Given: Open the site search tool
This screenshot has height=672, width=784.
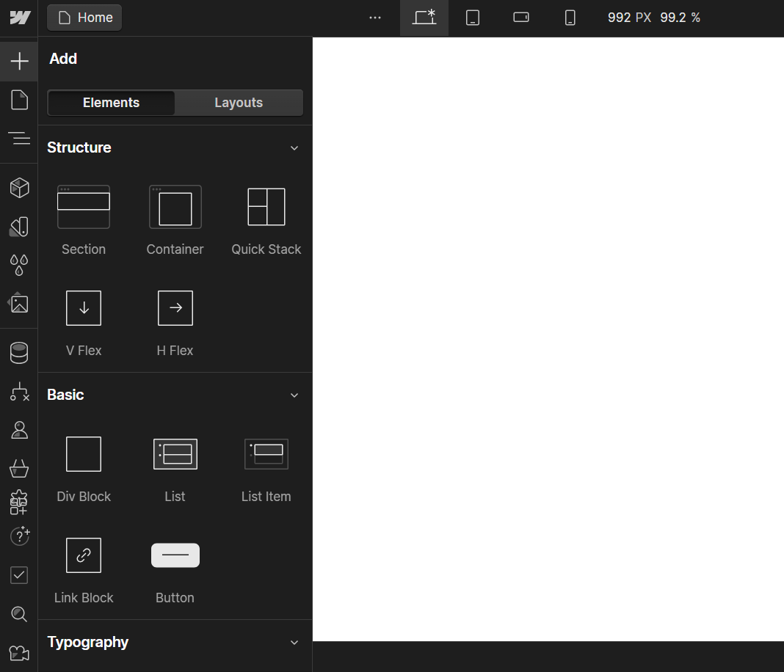Looking at the screenshot, I should click(19, 614).
